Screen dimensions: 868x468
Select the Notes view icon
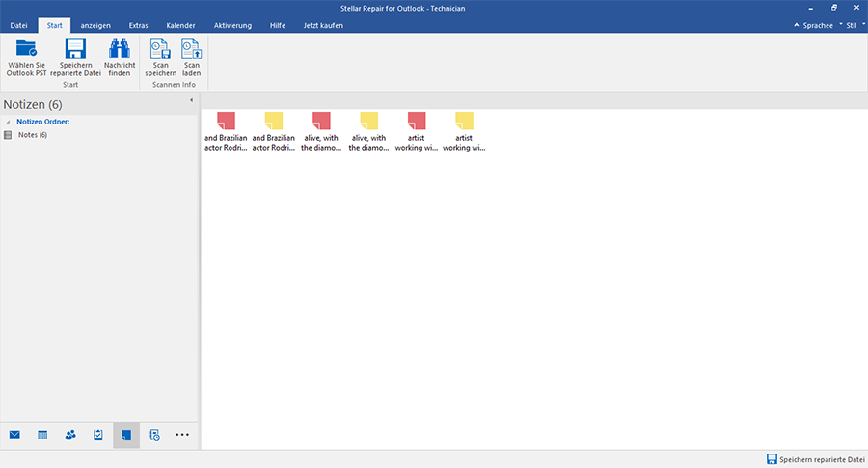[x=126, y=435]
